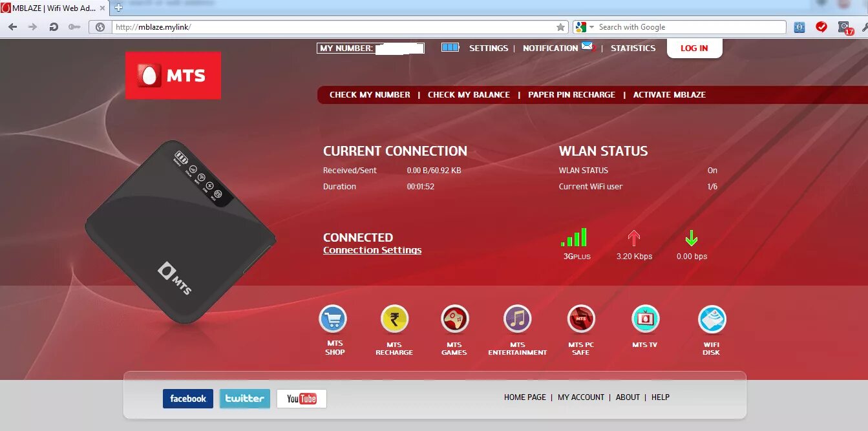868x431 pixels.
Task: Select CHECK MY NUMBER
Action: (x=370, y=95)
